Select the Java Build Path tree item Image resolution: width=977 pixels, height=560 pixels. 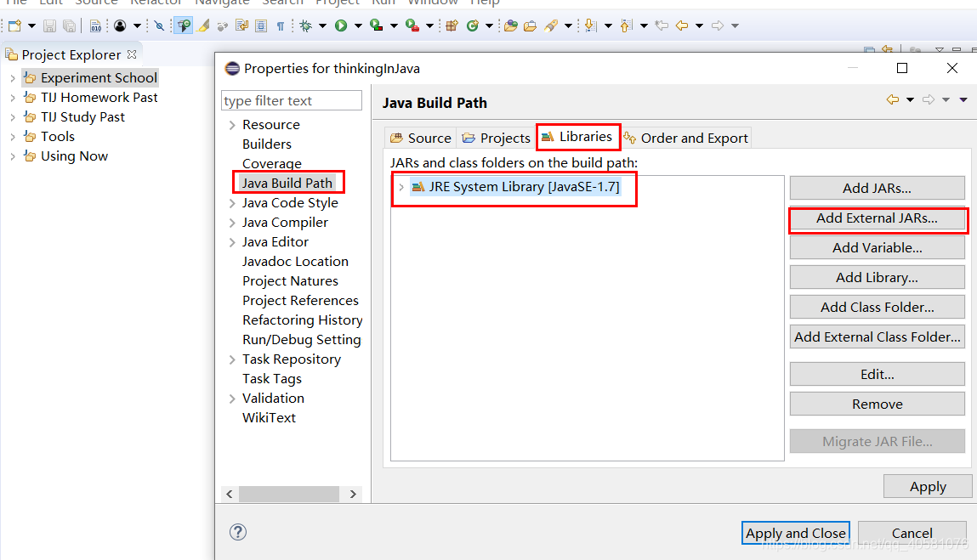click(x=287, y=184)
